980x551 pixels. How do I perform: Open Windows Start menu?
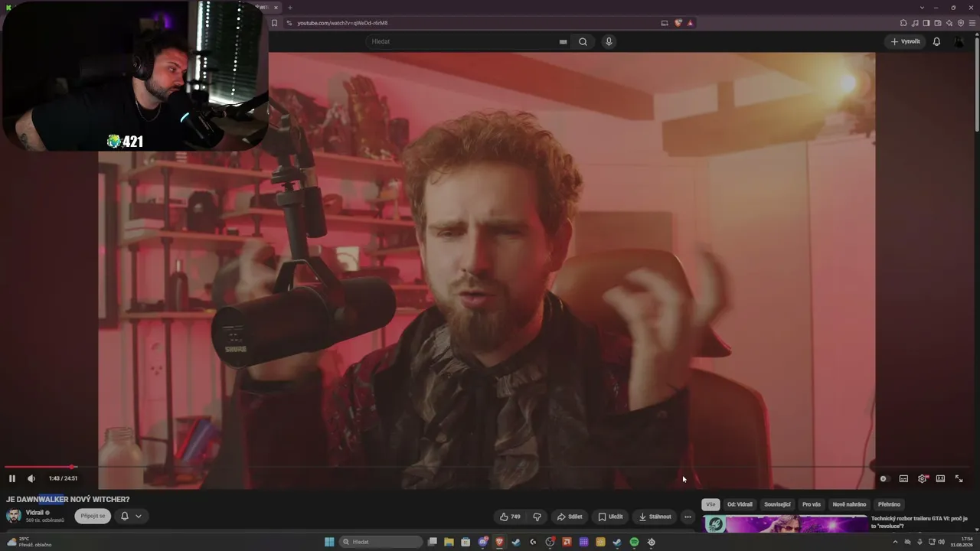(x=329, y=542)
